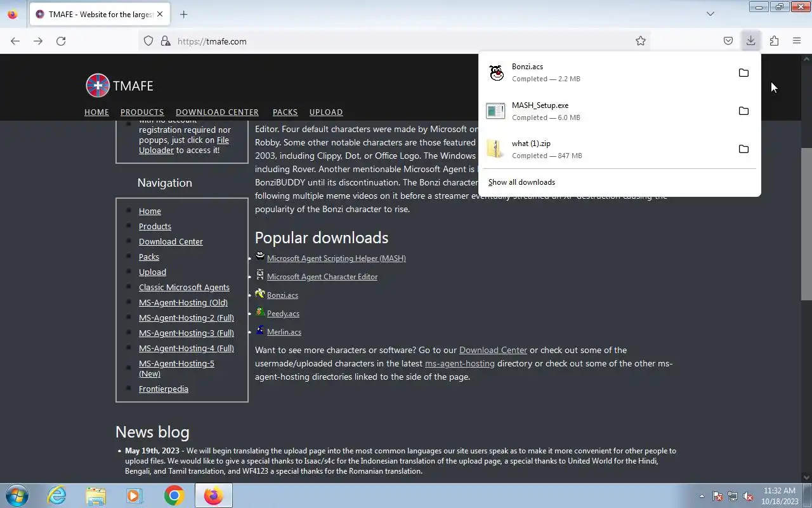Click the page vertical scrollbar thumb

click(x=806, y=224)
